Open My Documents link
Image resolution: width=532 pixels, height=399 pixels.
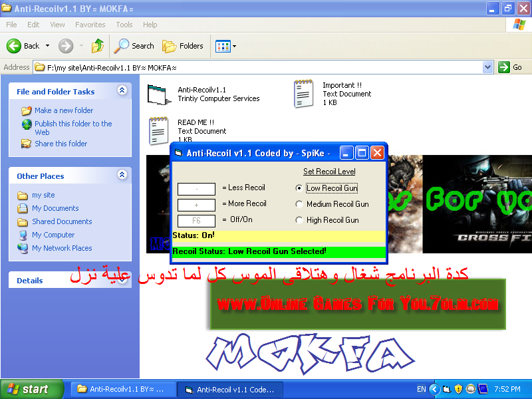(x=55, y=208)
